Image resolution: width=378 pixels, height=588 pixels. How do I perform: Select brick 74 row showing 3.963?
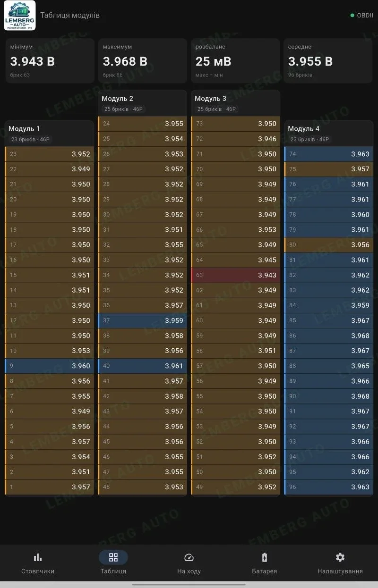[x=328, y=154]
